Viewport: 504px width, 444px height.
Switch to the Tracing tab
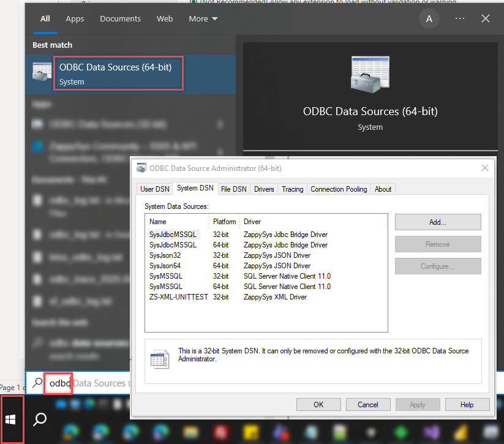tap(292, 189)
